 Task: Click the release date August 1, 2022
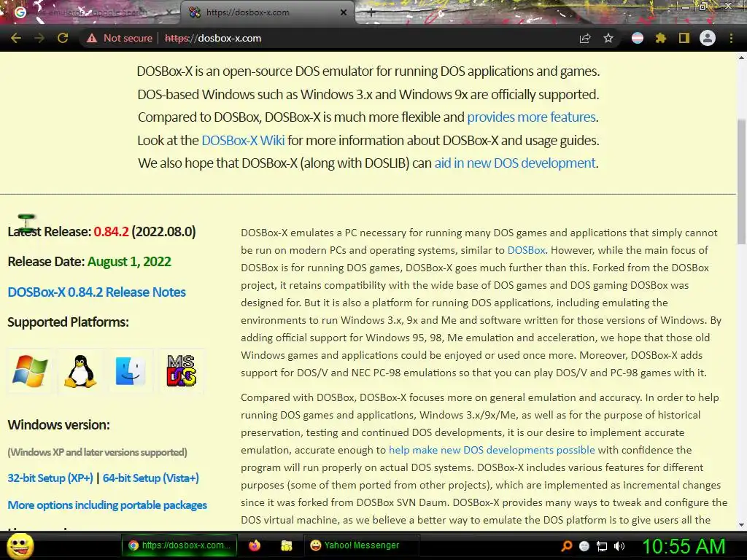click(129, 262)
